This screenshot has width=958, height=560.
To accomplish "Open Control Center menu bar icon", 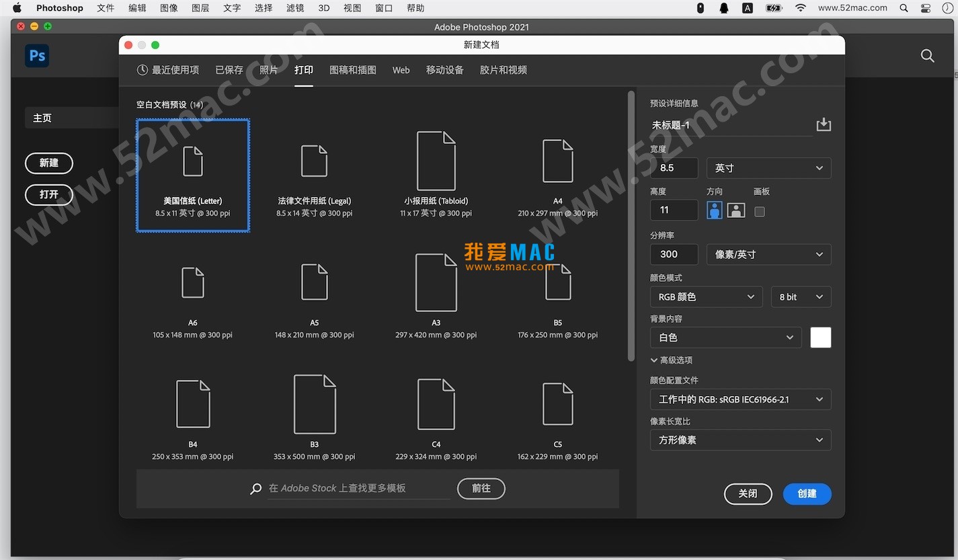I will click(x=925, y=8).
